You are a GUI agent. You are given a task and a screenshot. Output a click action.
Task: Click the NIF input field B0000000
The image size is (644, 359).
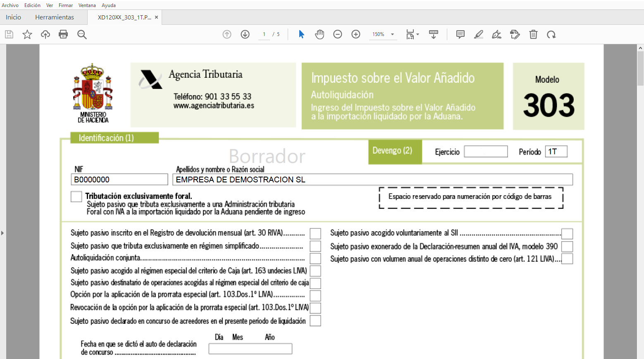pos(119,179)
